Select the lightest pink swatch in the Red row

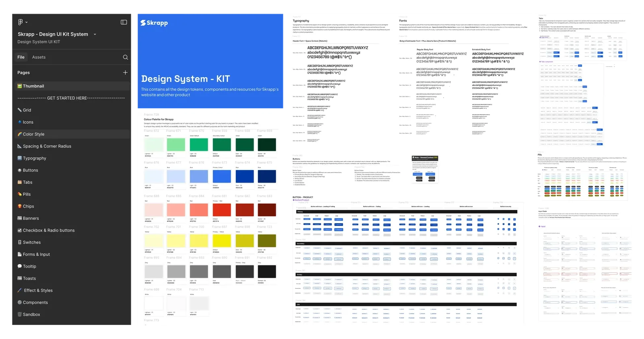click(x=153, y=210)
